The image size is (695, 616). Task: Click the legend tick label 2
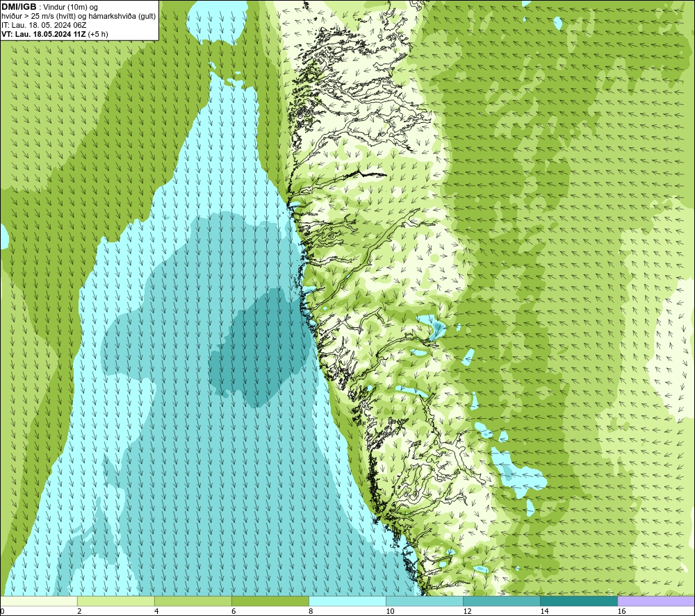tap(79, 611)
